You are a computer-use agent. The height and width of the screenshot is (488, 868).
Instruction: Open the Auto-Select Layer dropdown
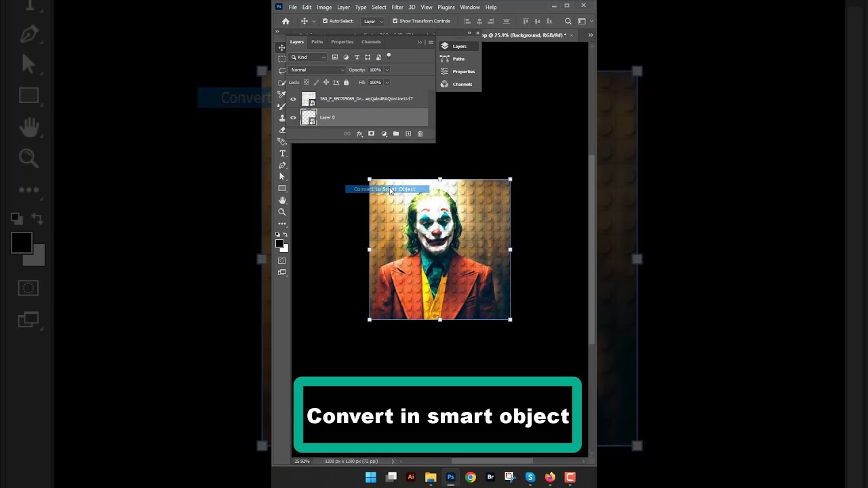[372, 21]
